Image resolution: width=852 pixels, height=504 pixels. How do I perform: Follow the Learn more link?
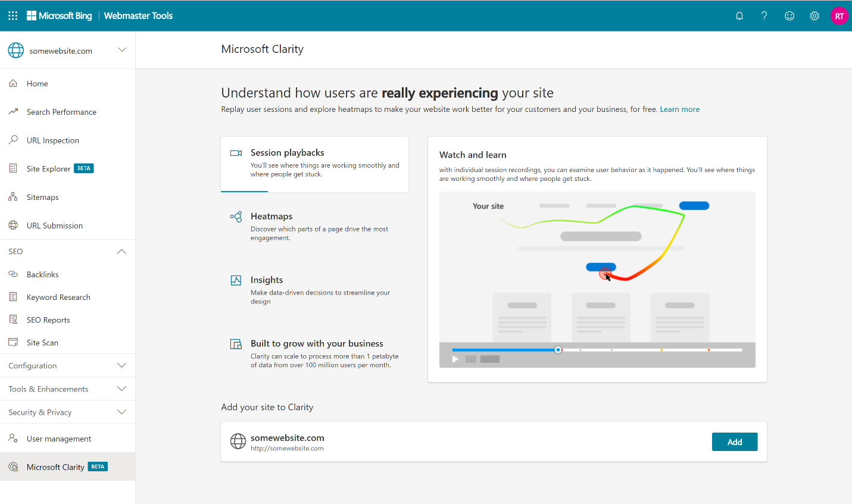click(x=680, y=109)
